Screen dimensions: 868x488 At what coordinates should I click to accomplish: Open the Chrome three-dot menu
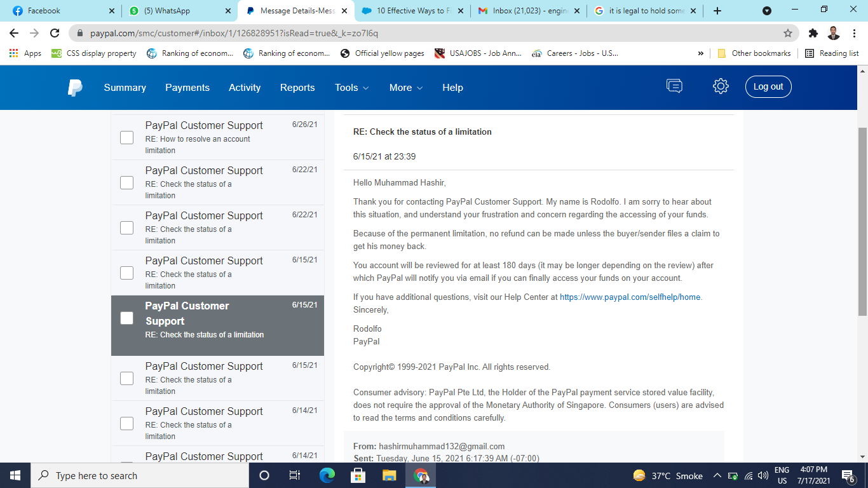coord(855,33)
